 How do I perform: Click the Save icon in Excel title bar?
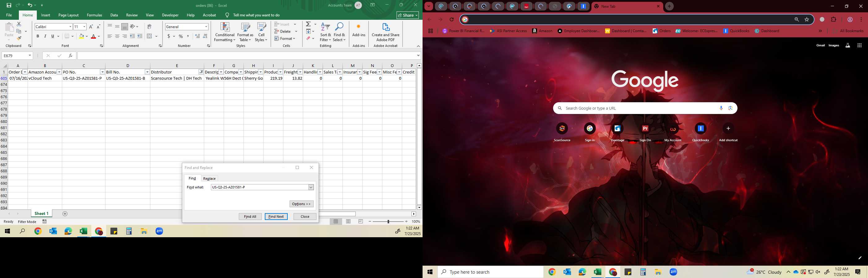click(9, 5)
